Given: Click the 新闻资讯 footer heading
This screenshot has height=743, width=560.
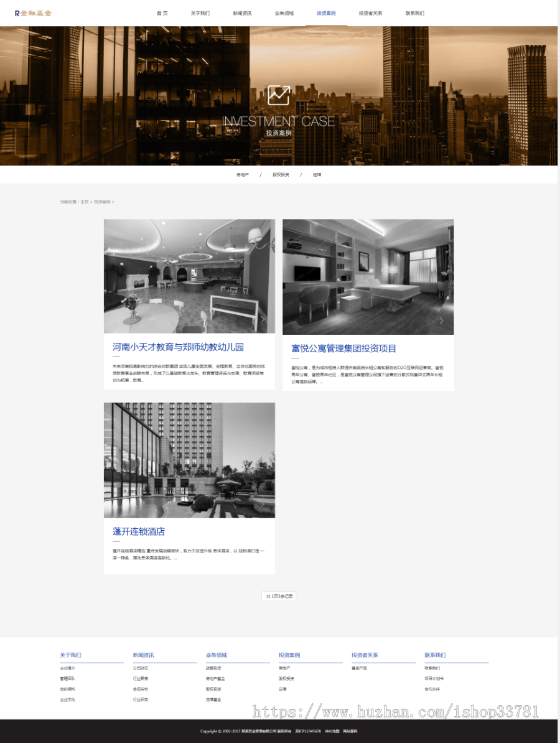Looking at the screenshot, I should pos(144,655).
